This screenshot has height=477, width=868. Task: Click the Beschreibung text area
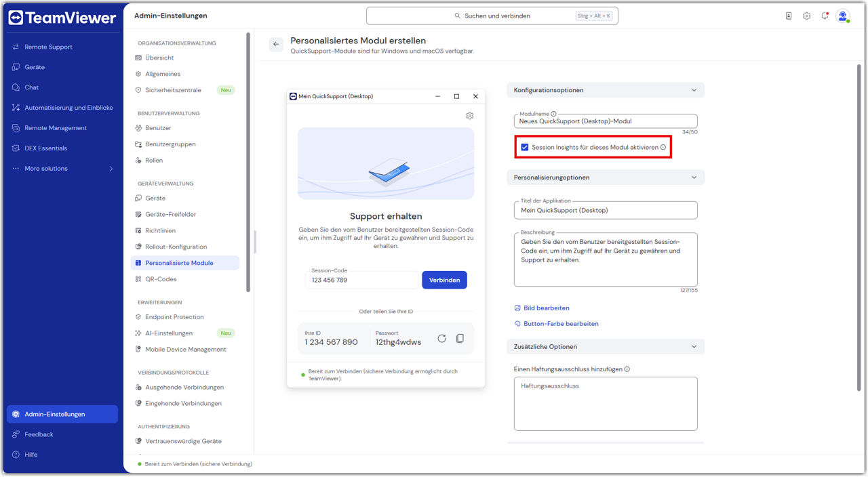pos(606,260)
